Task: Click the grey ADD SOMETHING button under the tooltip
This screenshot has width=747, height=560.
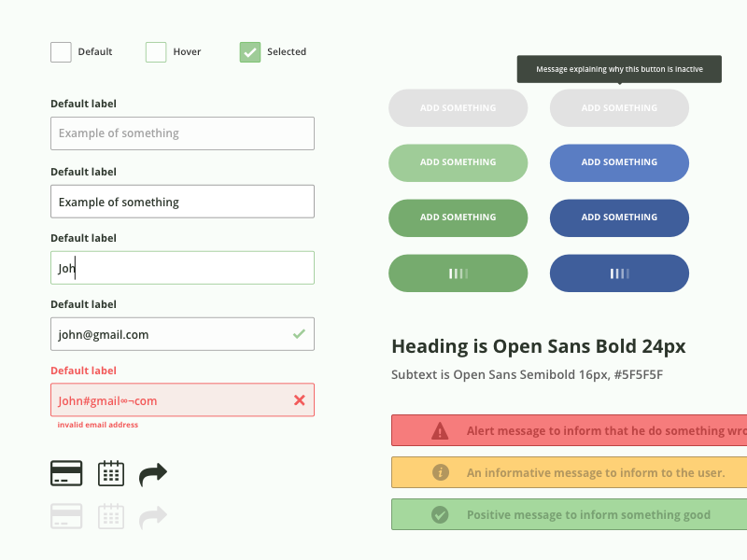Action: (x=619, y=107)
